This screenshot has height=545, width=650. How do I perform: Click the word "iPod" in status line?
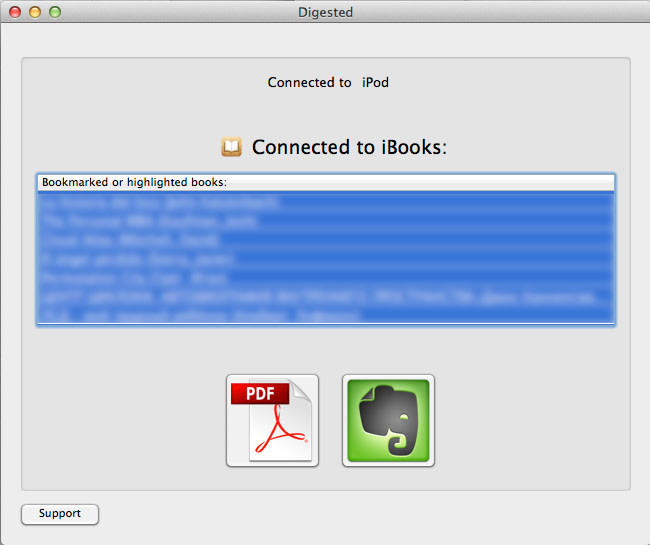pos(375,82)
